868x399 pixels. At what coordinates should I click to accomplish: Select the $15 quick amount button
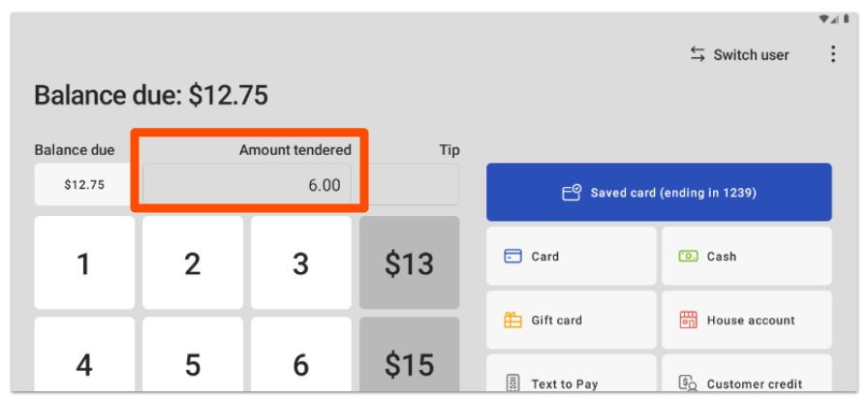409,362
